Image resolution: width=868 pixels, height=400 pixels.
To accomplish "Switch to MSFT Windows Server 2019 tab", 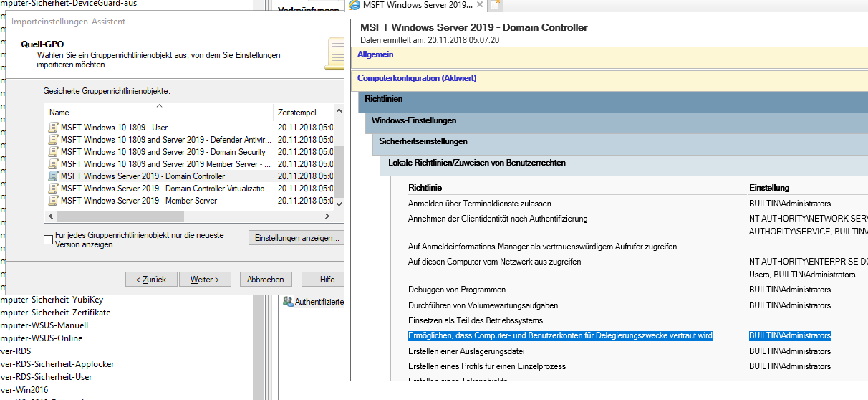I will pyautogui.click(x=418, y=6).
